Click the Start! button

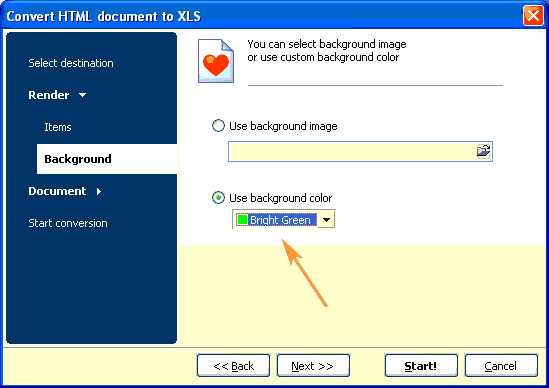421,366
